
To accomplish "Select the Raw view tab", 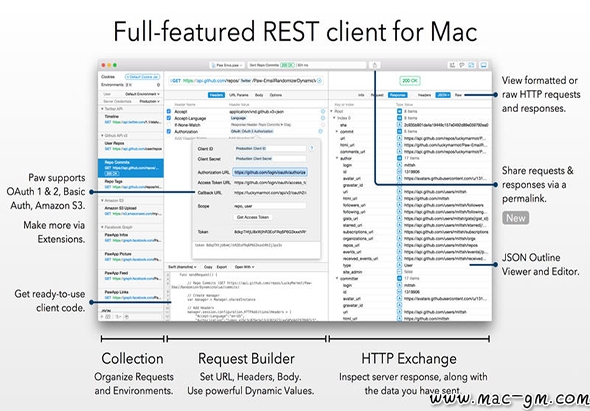I will click(458, 95).
